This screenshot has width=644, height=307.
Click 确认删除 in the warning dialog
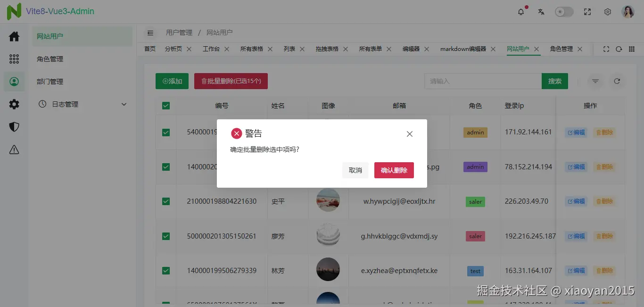click(x=394, y=170)
